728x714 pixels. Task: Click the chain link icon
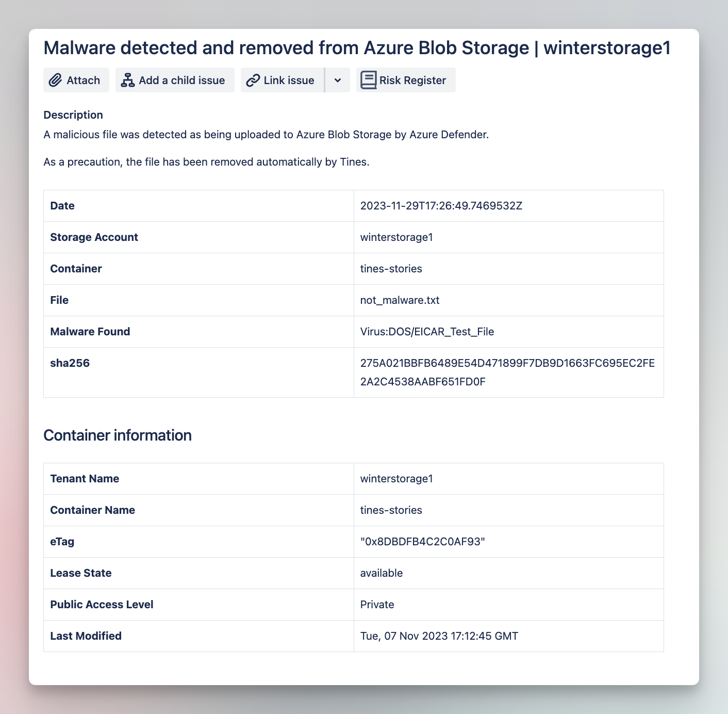click(x=253, y=80)
